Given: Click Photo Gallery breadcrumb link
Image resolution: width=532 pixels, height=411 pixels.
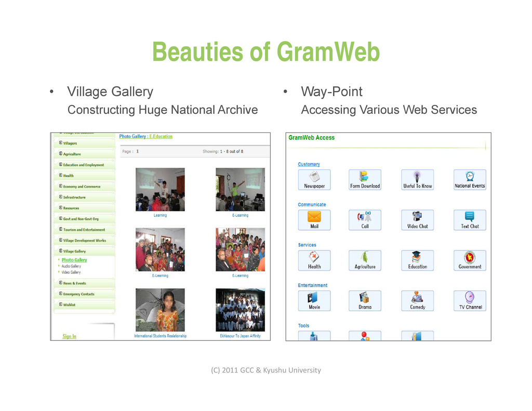Looking at the screenshot, I should pyautogui.click(x=132, y=137).
